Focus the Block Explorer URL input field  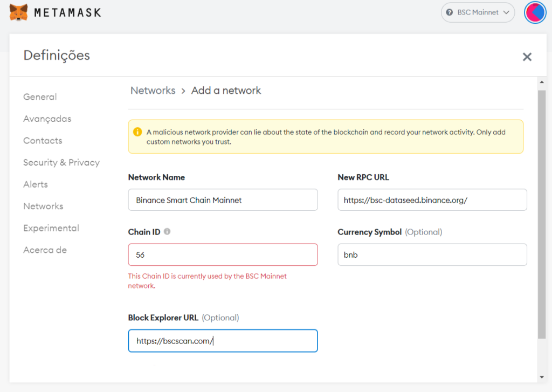pos(223,341)
